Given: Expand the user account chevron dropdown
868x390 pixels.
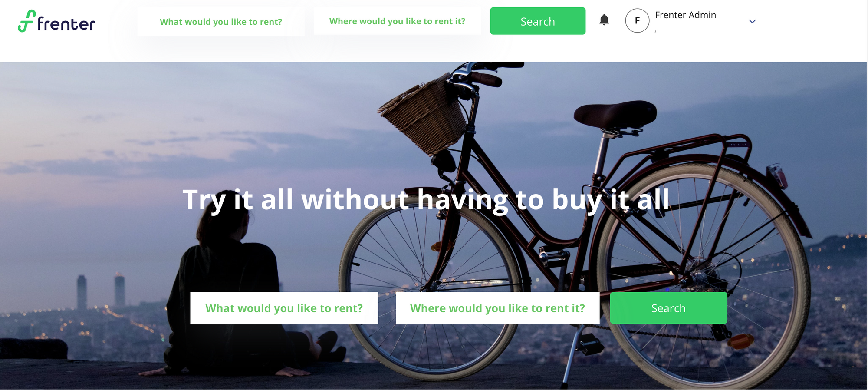Looking at the screenshot, I should pos(753,21).
